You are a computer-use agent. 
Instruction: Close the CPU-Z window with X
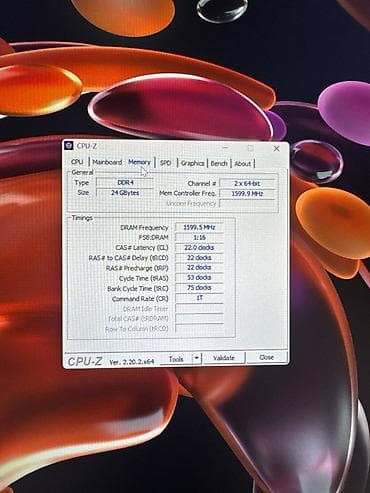pos(276,148)
